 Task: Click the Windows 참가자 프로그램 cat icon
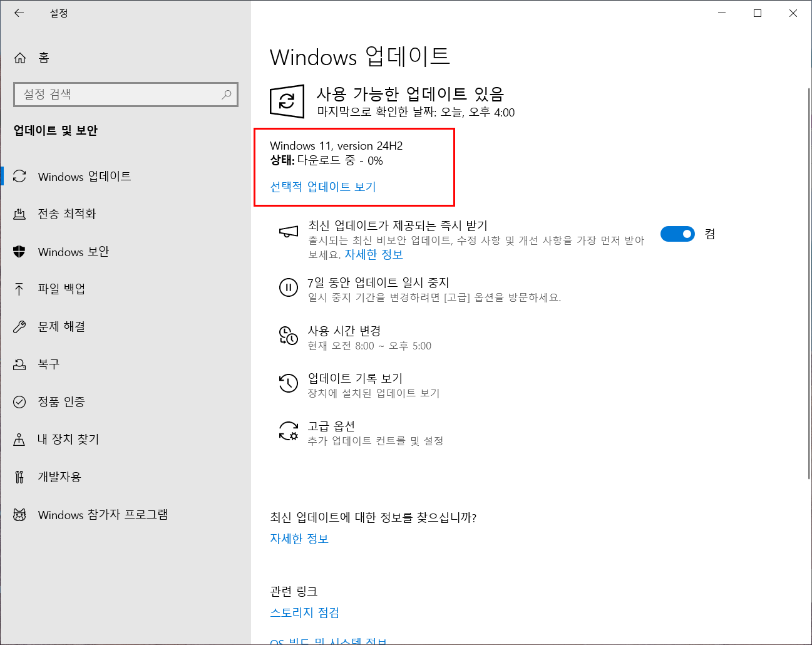coord(19,515)
